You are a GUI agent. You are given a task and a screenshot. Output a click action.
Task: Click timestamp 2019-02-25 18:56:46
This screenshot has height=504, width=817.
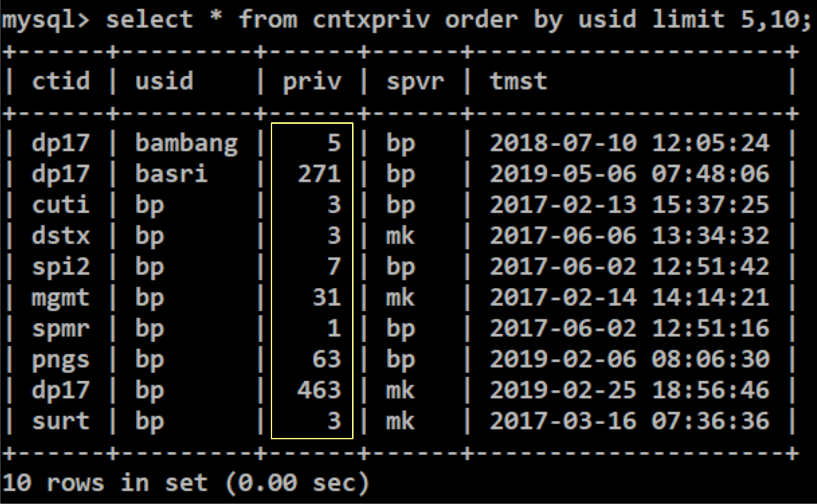click(629, 390)
